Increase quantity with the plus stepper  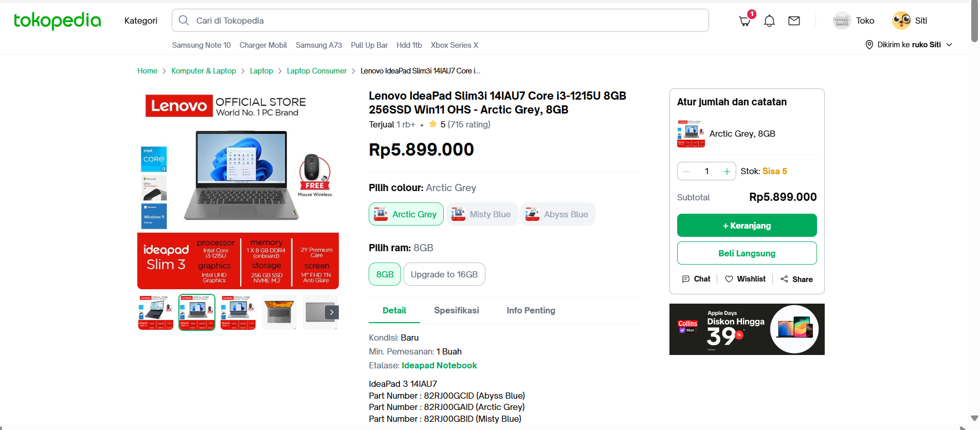(x=727, y=172)
